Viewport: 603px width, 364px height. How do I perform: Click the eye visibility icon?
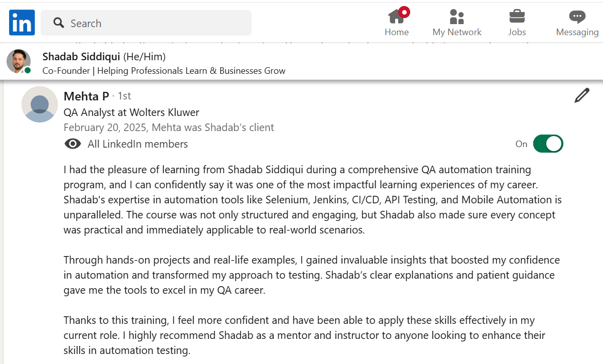click(73, 144)
